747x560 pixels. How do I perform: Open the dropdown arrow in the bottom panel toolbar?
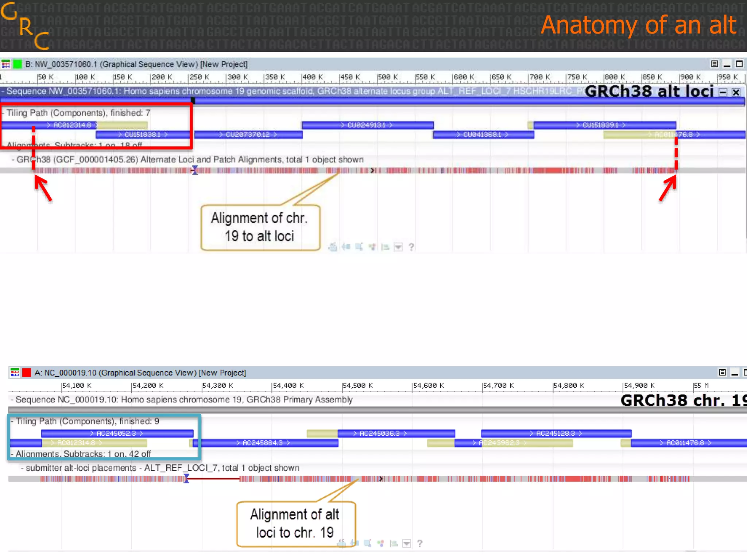[x=407, y=544]
